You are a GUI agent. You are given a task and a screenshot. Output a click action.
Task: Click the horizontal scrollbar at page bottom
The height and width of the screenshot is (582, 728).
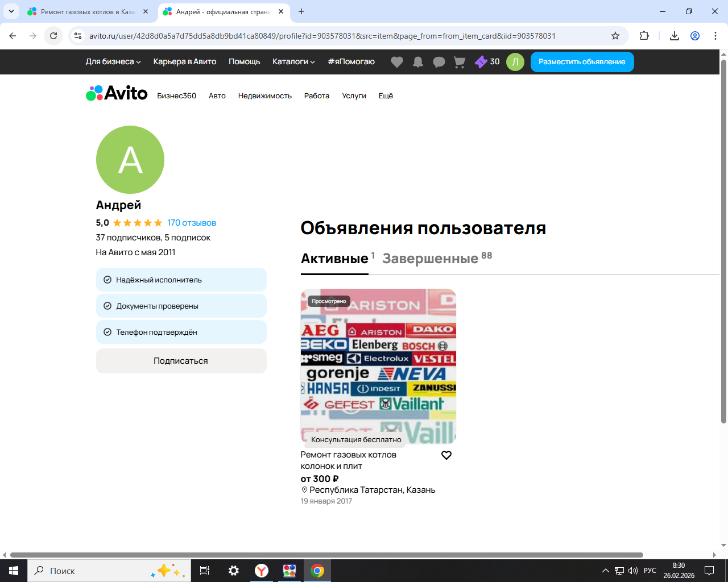point(326,555)
